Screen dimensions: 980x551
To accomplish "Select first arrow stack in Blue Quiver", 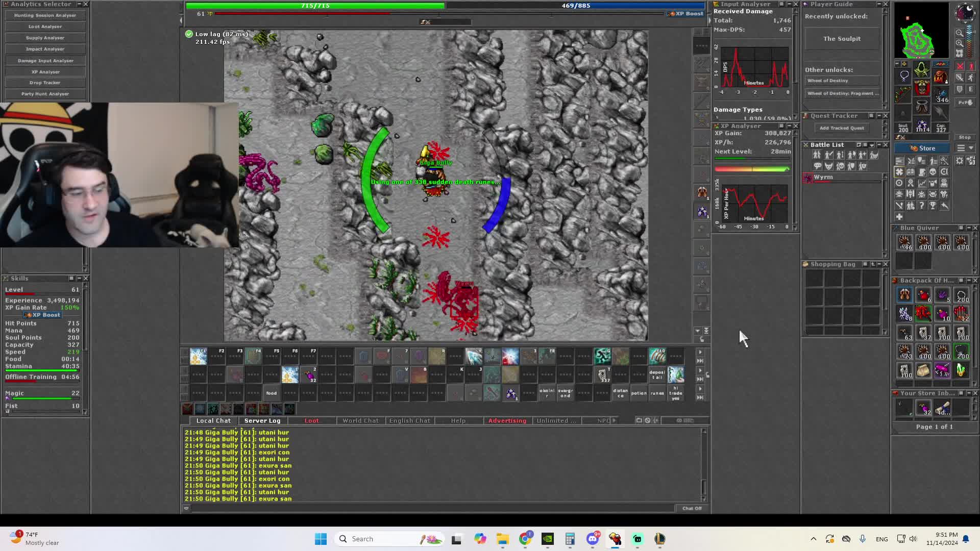I will pos(904,242).
